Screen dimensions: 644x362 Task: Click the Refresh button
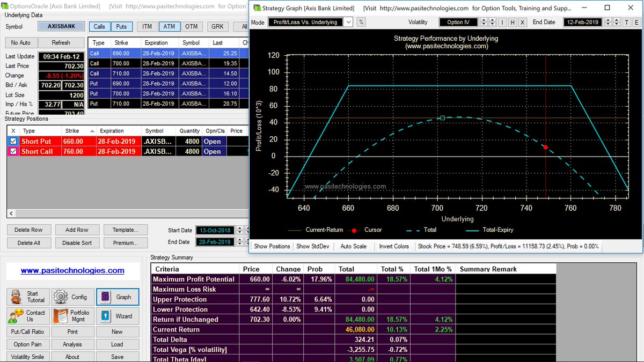click(61, 42)
